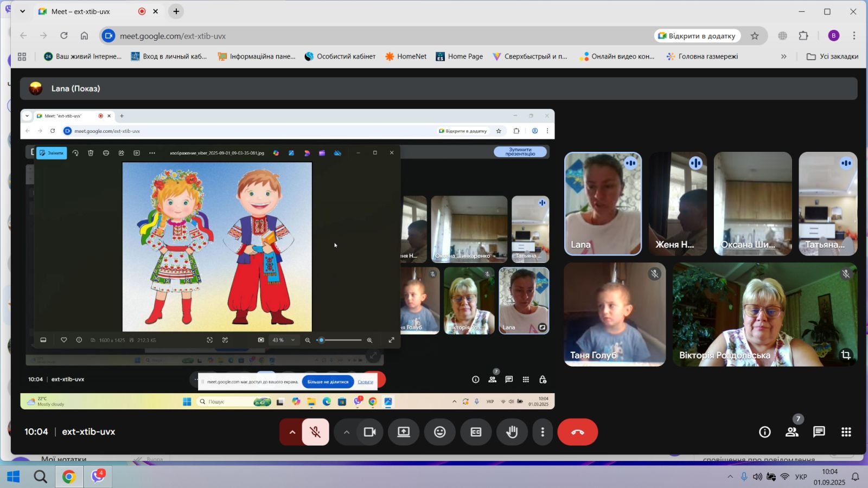Image resolution: width=868 pixels, height=488 pixels.
Task: Expand hidden bookmarks chevron
Action: click(783, 56)
